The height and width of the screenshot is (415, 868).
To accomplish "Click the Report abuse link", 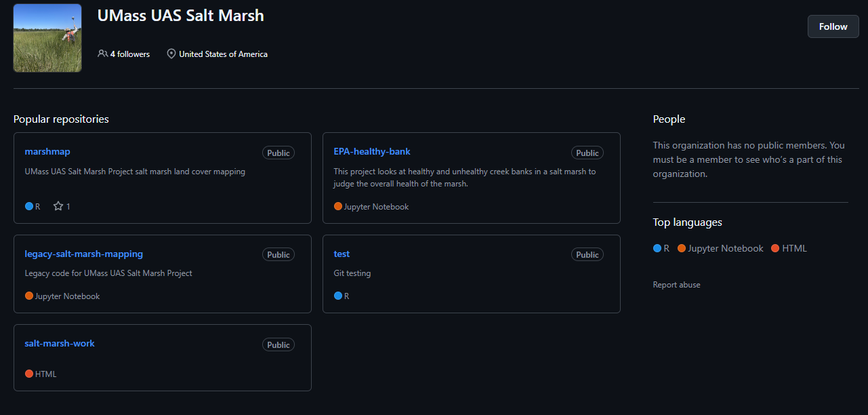I will point(676,285).
